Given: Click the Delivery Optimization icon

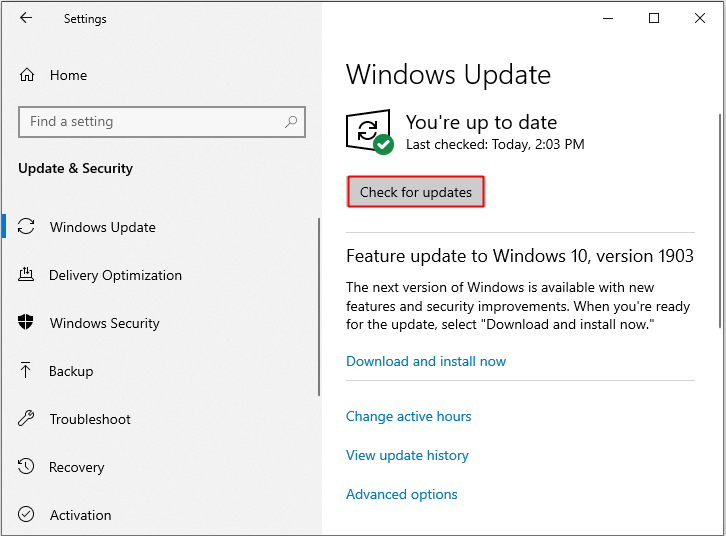Looking at the screenshot, I should pos(27,275).
